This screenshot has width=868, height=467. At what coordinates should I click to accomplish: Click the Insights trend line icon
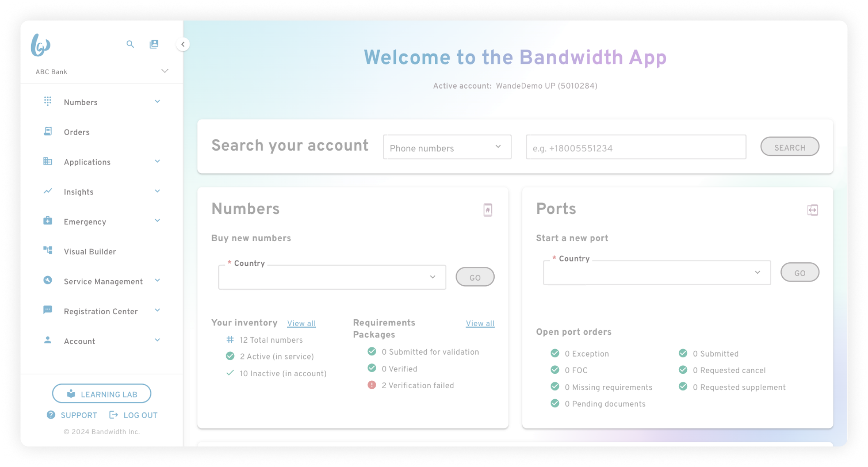click(48, 191)
